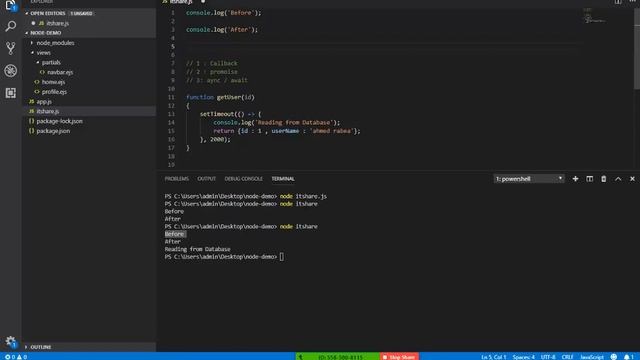Change indentation via Spaces: 4
The width and height of the screenshot is (640, 360).
pyautogui.click(x=523, y=357)
